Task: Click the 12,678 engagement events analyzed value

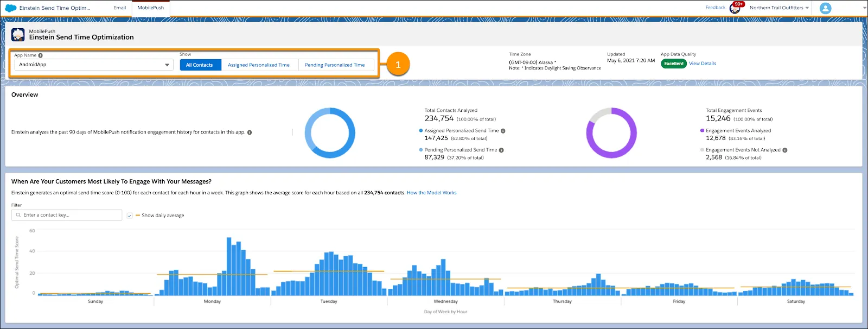Action: (x=716, y=138)
